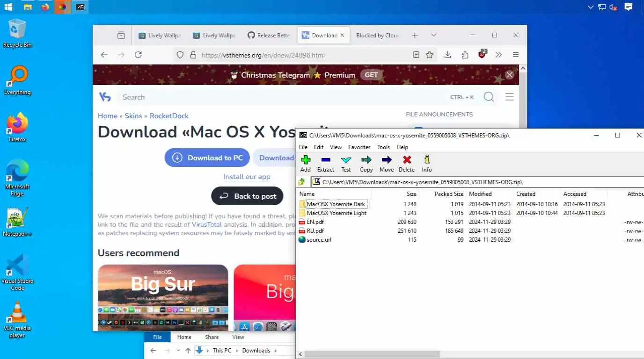Image resolution: width=644 pixels, height=359 pixels.
Task: Open the Info tool in 7-Zip
Action: click(427, 164)
